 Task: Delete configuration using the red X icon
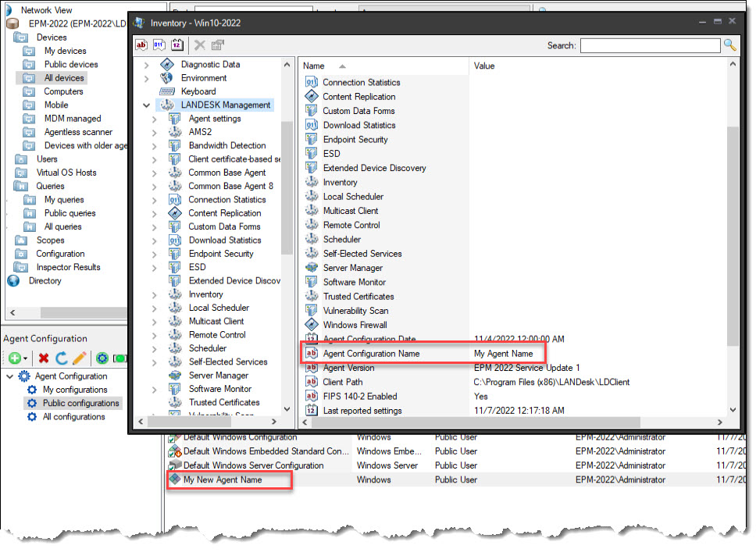(x=44, y=358)
